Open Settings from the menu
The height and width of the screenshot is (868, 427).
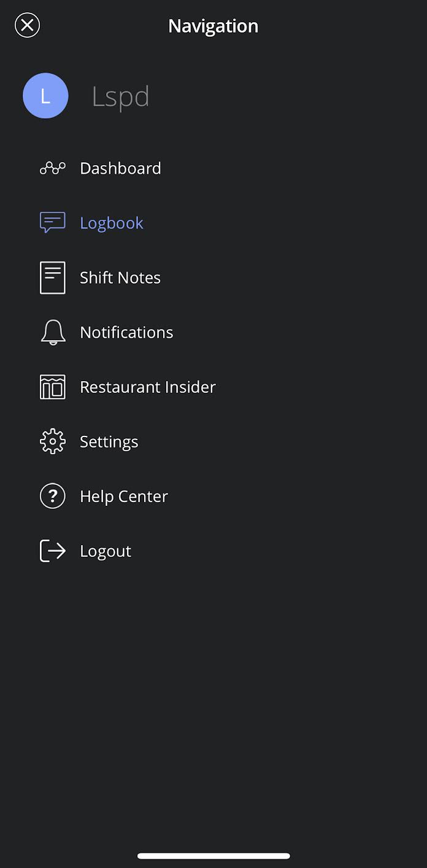tap(109, 441)
